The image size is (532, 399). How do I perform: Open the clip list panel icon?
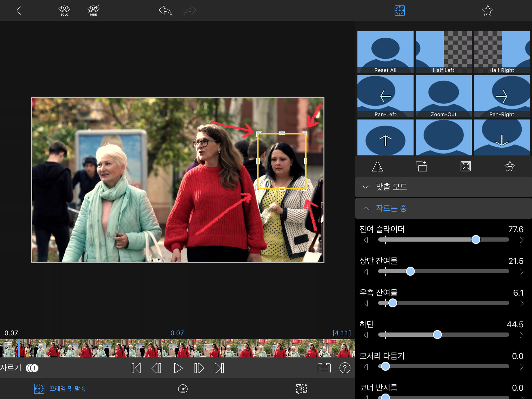(x=324, y=368)
